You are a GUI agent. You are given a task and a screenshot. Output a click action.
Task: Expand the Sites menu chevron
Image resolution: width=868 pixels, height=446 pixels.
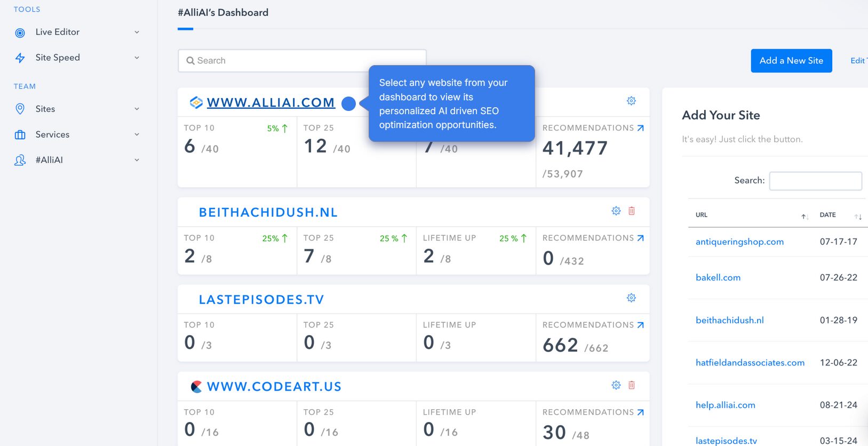click(x=137, y=109)
